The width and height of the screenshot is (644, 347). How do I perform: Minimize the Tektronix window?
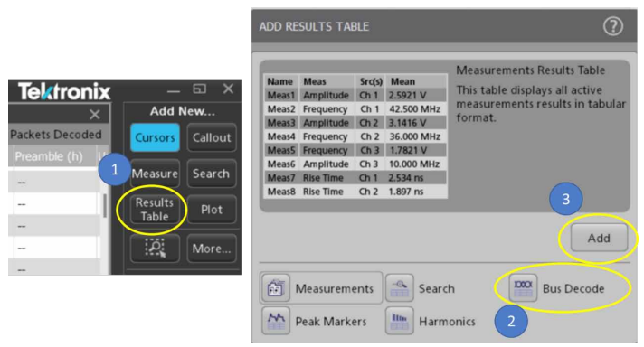pyautogui.click(x=174, y=90)
